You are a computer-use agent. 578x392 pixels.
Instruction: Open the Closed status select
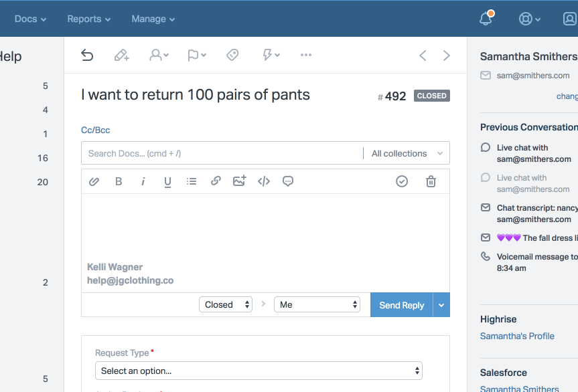[x=226, y=304]
